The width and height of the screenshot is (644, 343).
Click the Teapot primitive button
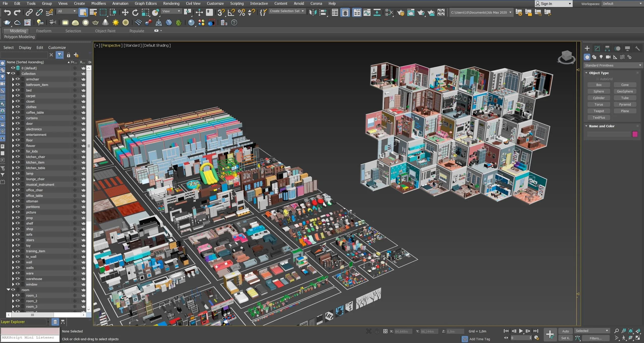click(599, 111)
